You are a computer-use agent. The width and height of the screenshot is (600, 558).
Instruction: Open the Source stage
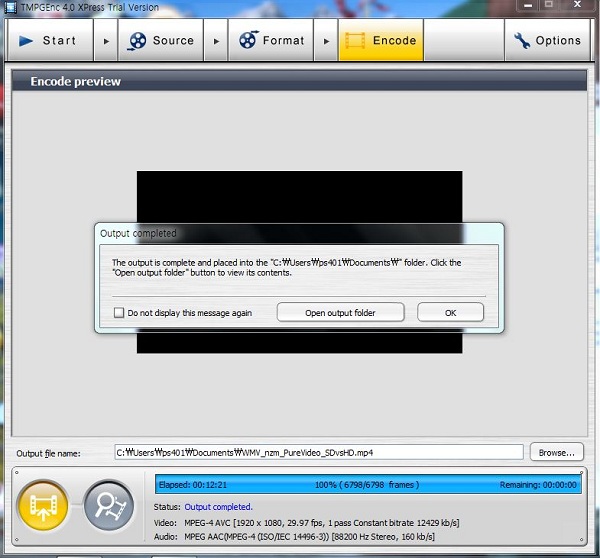point(160,40)
